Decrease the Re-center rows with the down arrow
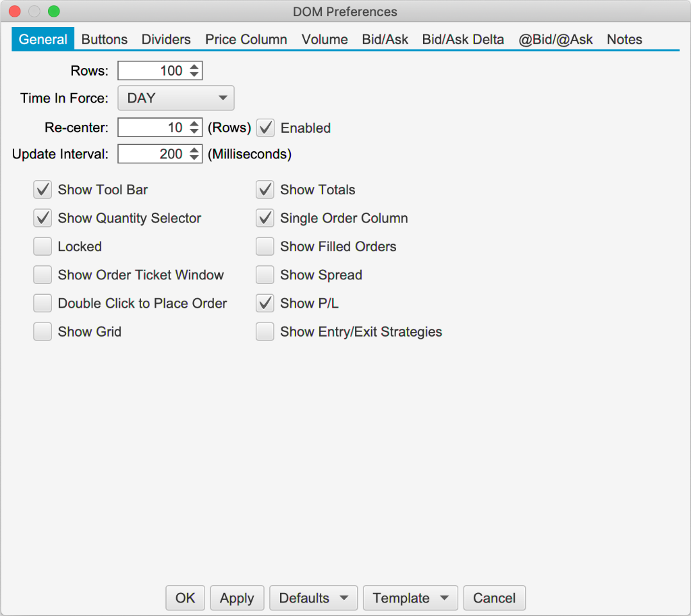 point(194,131)
